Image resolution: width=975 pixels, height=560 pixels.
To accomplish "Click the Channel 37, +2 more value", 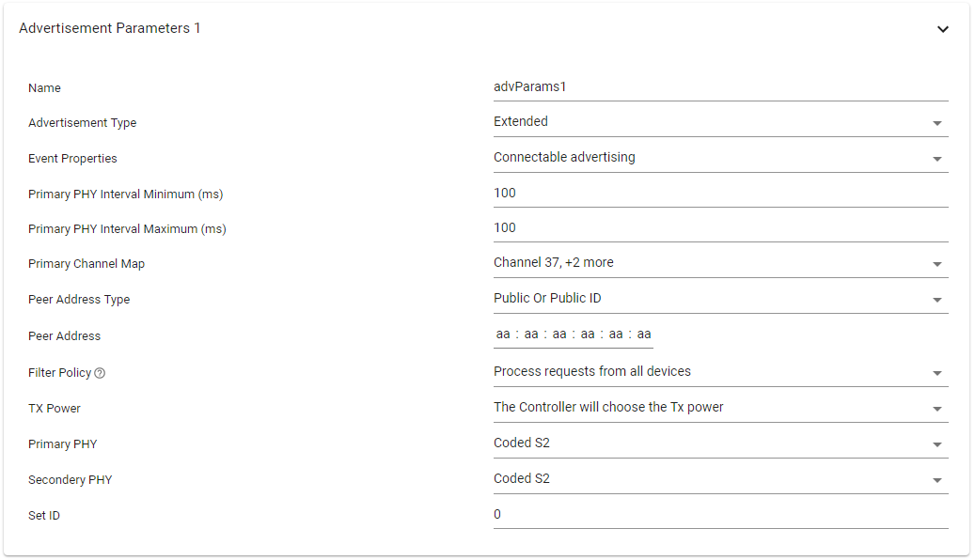I will point(554,262).
